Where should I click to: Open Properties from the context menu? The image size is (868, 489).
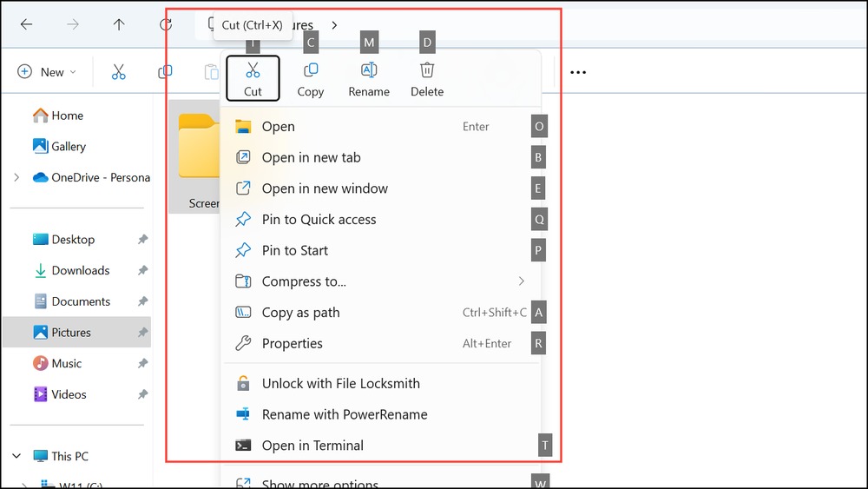click(381, 343)
